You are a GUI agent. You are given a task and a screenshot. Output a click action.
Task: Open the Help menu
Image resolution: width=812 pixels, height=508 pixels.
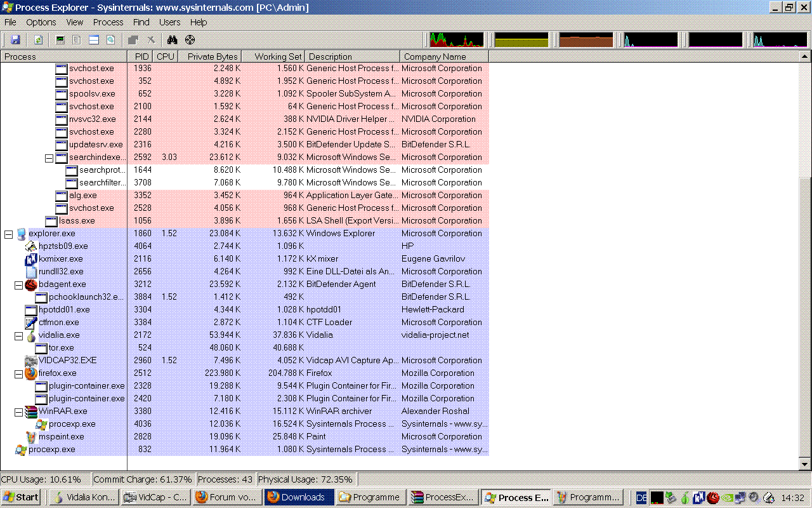tap(199, 22)
